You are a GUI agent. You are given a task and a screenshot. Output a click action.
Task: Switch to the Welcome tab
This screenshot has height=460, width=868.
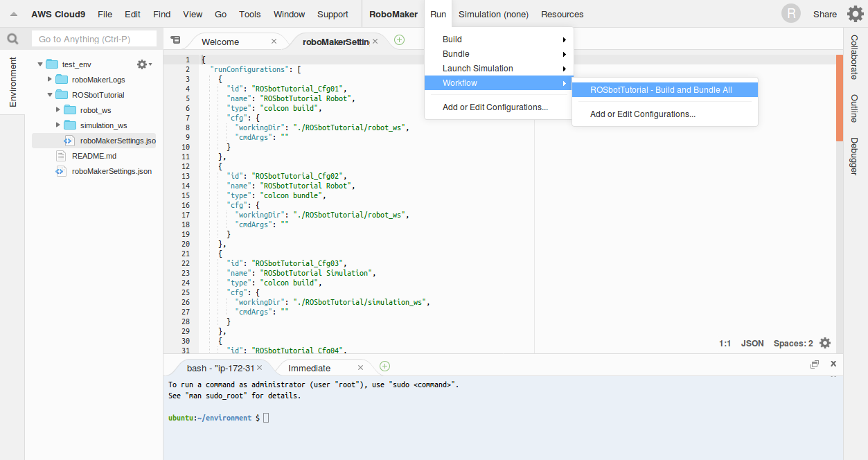[x=220, y=42]
